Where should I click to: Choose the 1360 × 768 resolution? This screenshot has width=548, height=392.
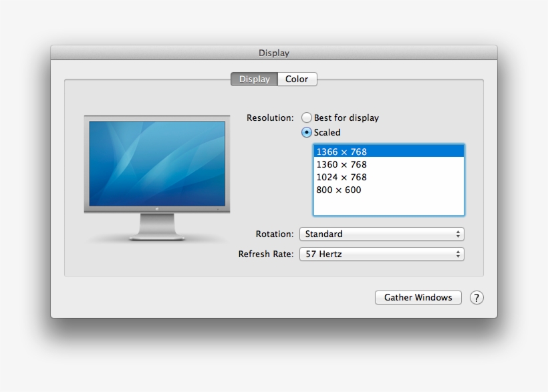click(342, 164)
